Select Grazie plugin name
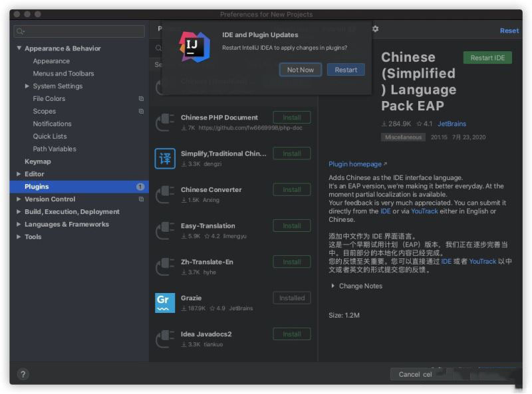This screenshot has height=394, width=532. pos(191,298)
